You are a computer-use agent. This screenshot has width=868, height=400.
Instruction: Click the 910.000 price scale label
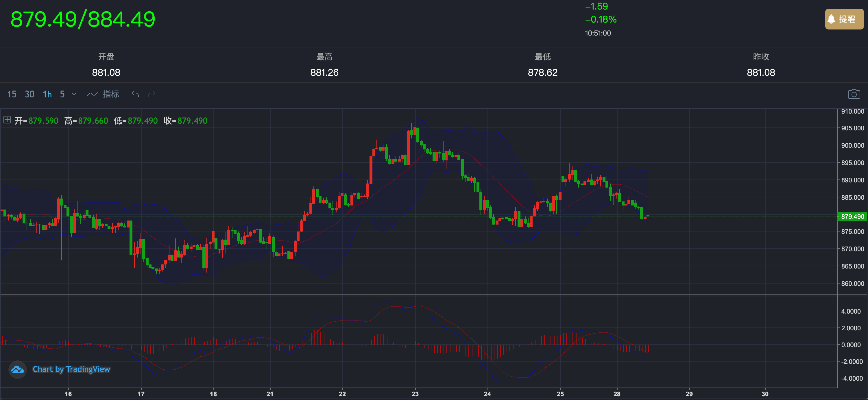852,112
